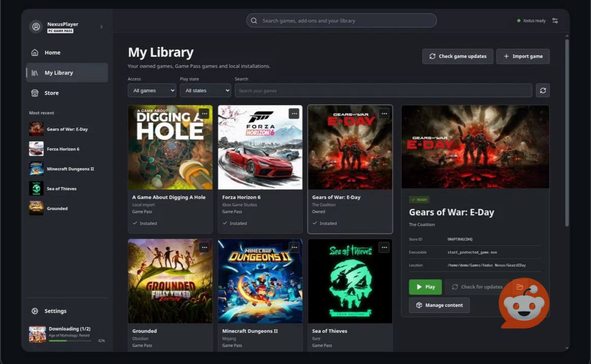591x364 pixels.
Task: Click the Xodus ready status indicator
Action: coord(532,21)
